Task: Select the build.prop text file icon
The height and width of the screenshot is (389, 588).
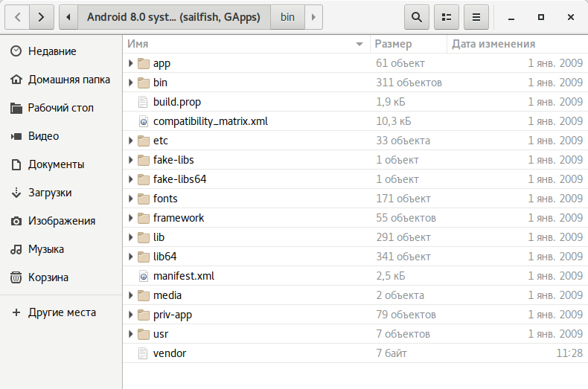Action: tap(143, 102)
